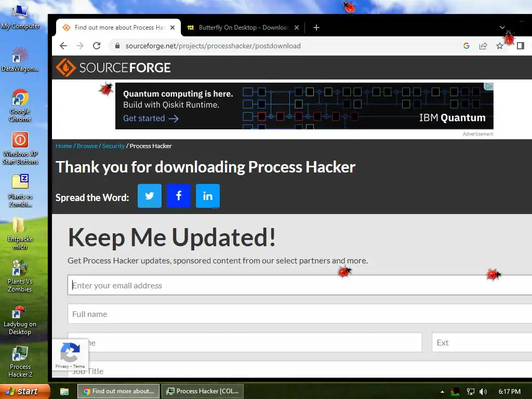Image resolution: width=532 pixels, height=399 pixels.
Task: Click the address bar URL
Action: pos(213,46)
